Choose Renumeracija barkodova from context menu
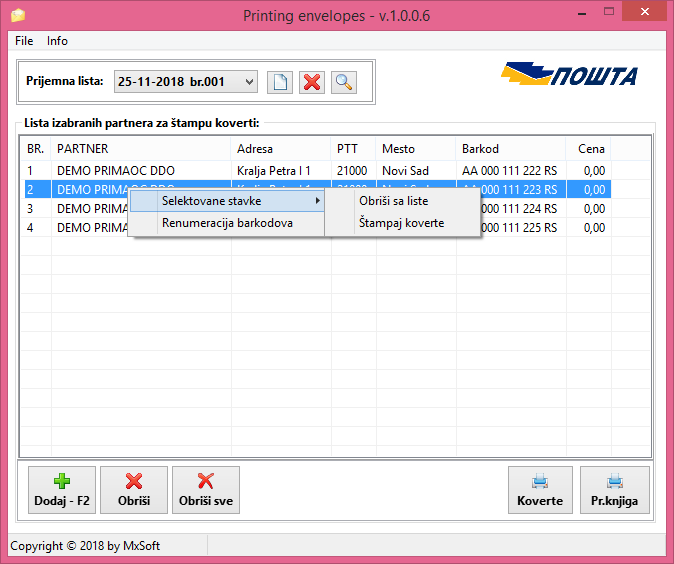Screen dimensions: 674x564 [x=227, y=223]
